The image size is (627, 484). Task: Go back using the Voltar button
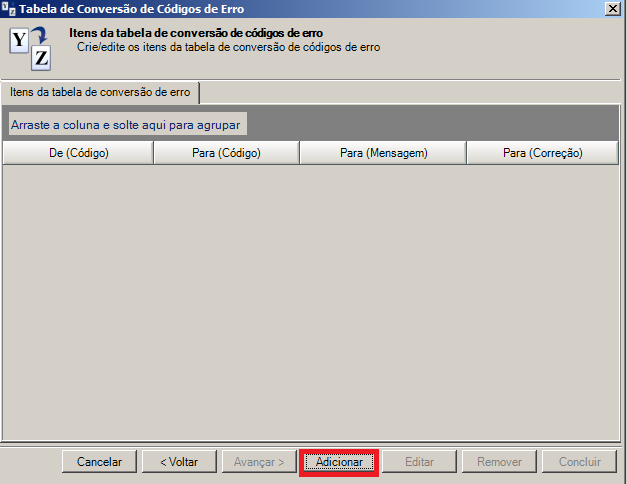[x=179, y=462]
